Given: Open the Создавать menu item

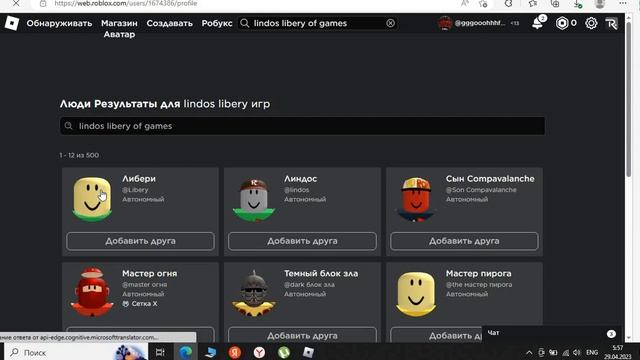Looking at the screenshot, I should [x=169, y=23].
